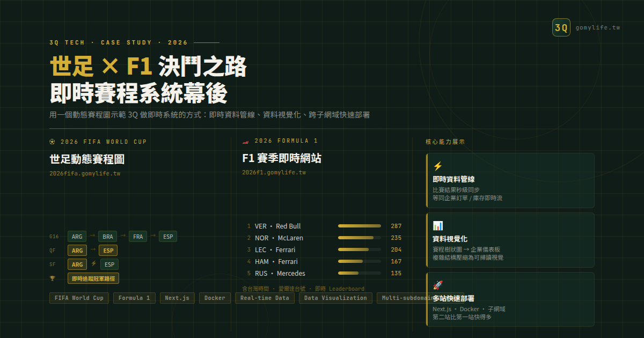Select the ARG chip in the SF row

[77, 264]
